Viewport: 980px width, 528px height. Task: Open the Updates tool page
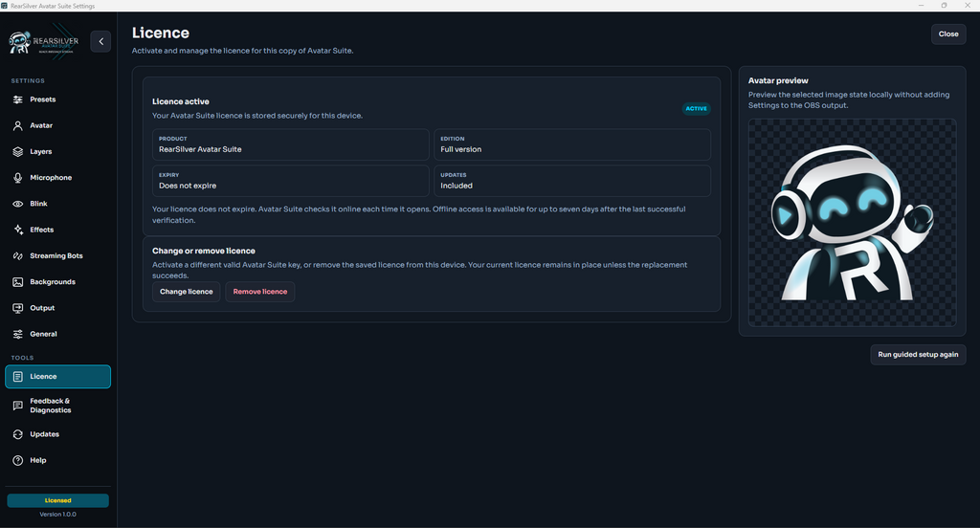click(58, 434)
